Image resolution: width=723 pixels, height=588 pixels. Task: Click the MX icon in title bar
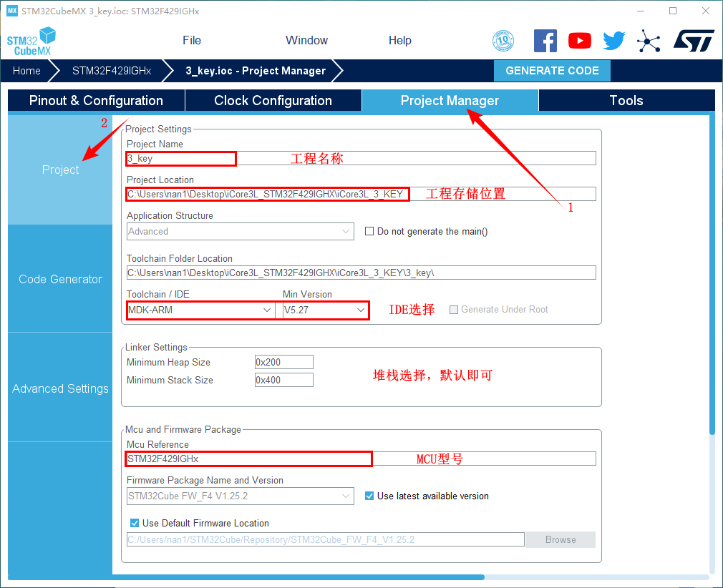click(11, 11)
